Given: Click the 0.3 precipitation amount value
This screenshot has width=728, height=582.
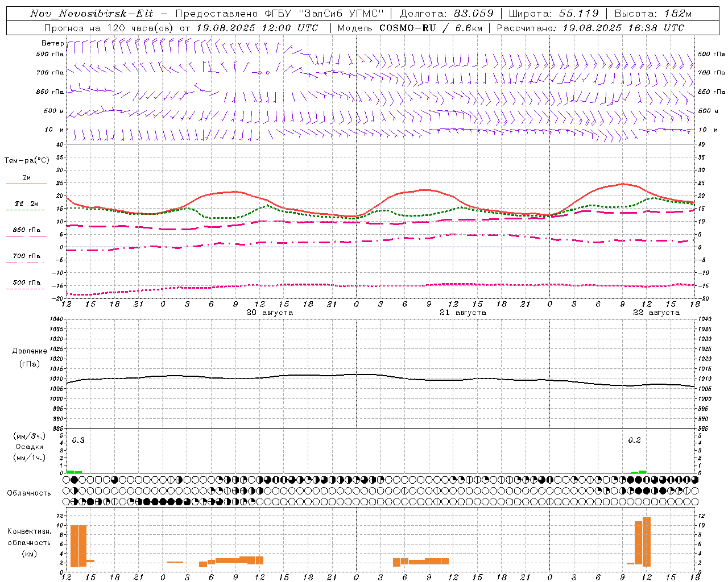Looking at the screenshot, I should coord(78,440).
